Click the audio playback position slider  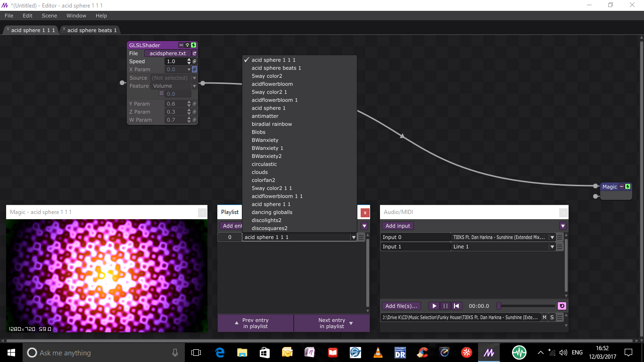[x=527, y=306]
